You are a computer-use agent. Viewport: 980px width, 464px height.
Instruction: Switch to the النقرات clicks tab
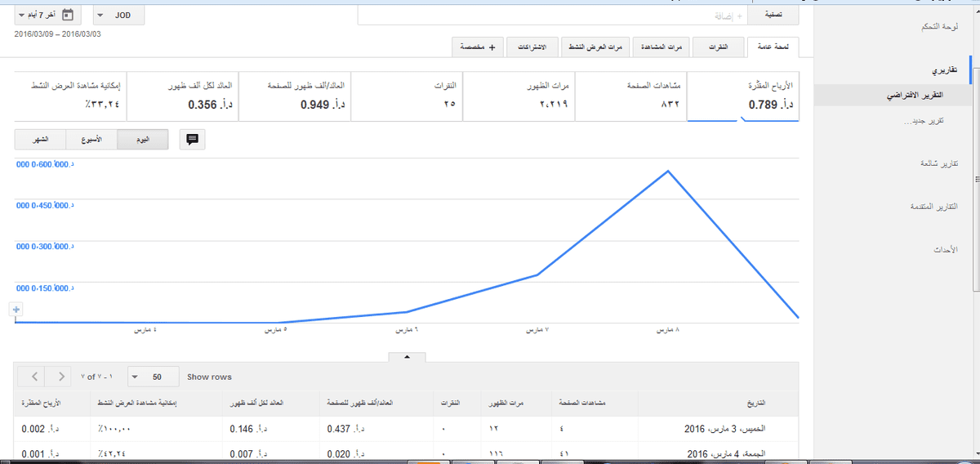pyautogui.click(x=717, y=47)
